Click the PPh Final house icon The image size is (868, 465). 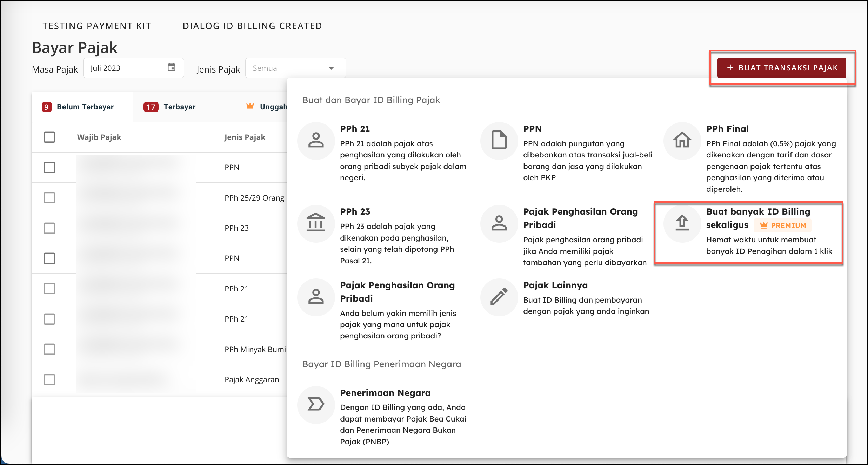(682, 141)
